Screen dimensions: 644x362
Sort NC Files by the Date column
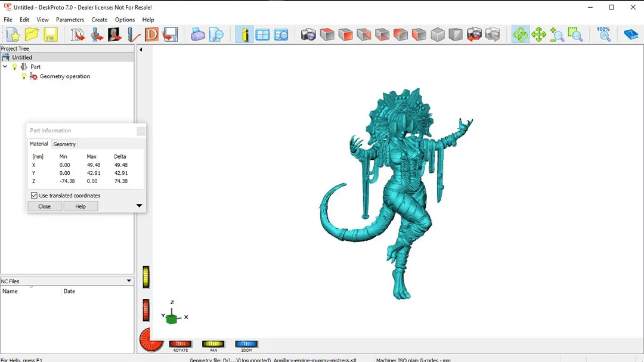pos(97,291)
